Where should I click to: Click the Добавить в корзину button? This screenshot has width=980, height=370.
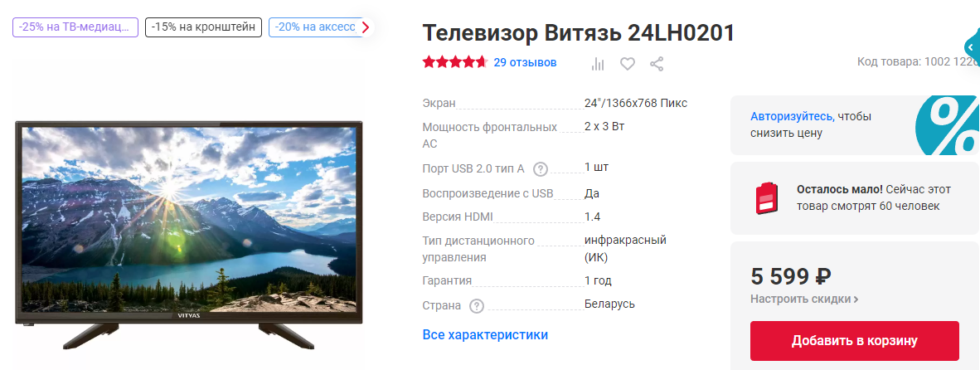[854, 341]
